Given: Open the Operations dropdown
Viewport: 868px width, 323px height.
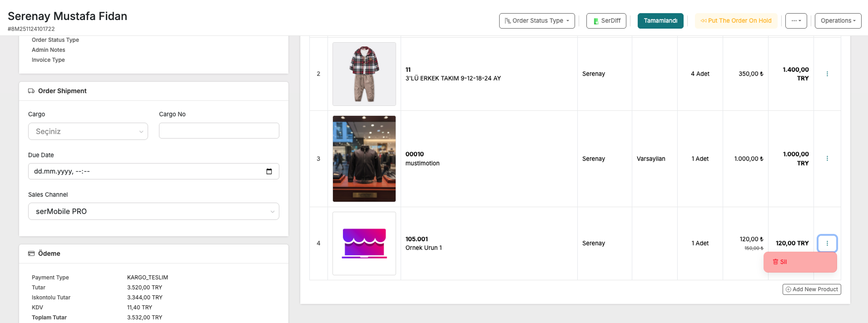Looking at the screenshot, I should (x=838, y=21).
